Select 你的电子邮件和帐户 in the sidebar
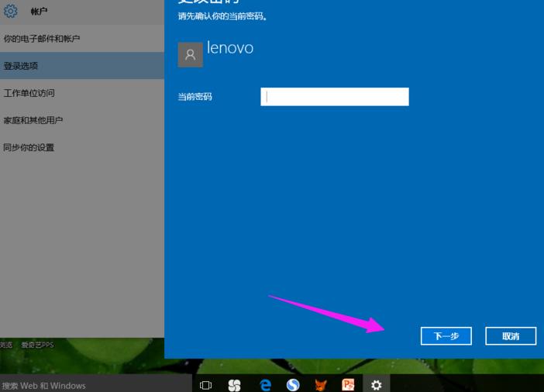 coord(42,39)
